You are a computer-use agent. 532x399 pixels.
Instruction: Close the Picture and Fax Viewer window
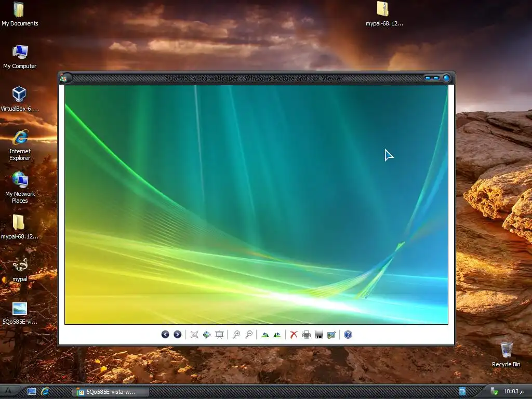point(446,78)
